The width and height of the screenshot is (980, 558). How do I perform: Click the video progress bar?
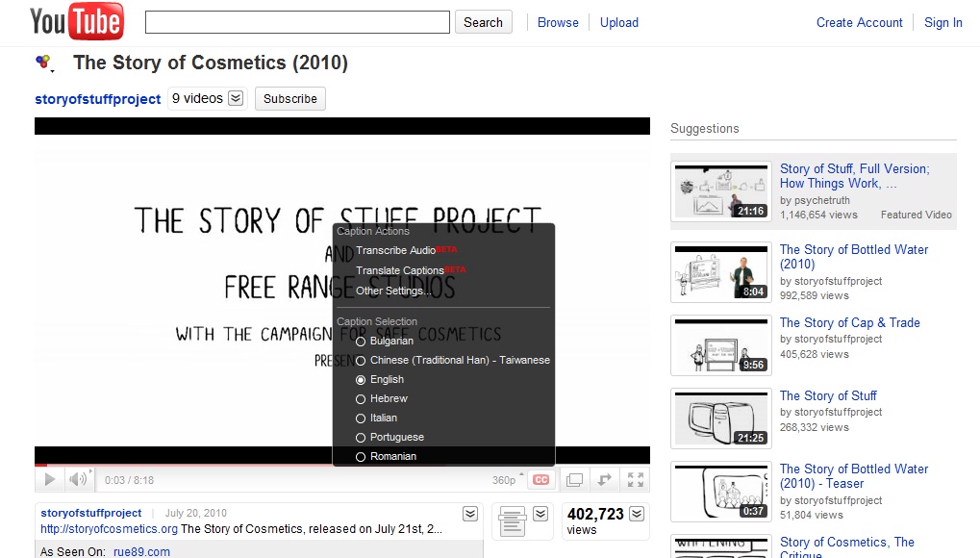pos(342,465)
